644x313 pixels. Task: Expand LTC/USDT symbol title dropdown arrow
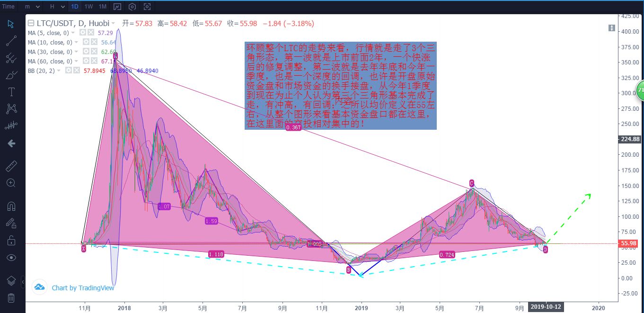point(114,23)
